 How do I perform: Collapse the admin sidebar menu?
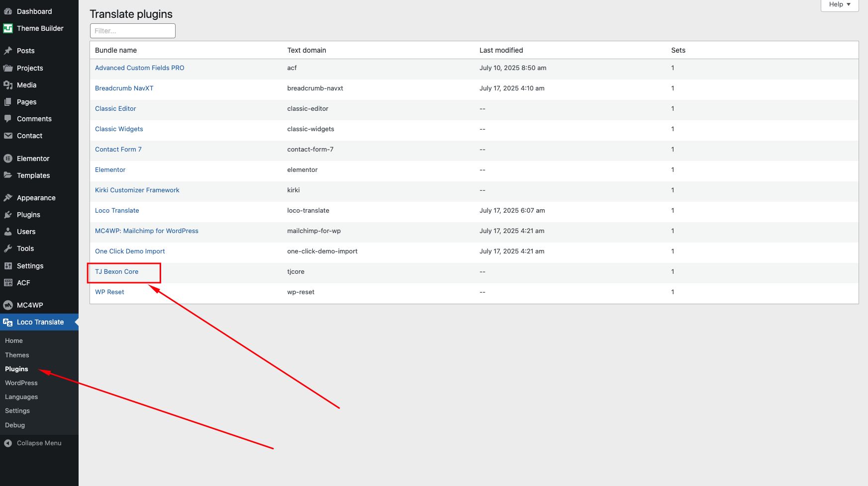pyautogui.click(x=33, y=443)
